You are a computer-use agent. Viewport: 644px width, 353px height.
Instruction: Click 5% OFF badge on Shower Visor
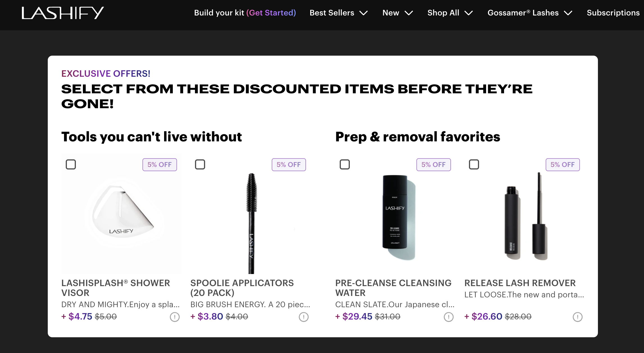pyautogui.click(x=160, y=165)
